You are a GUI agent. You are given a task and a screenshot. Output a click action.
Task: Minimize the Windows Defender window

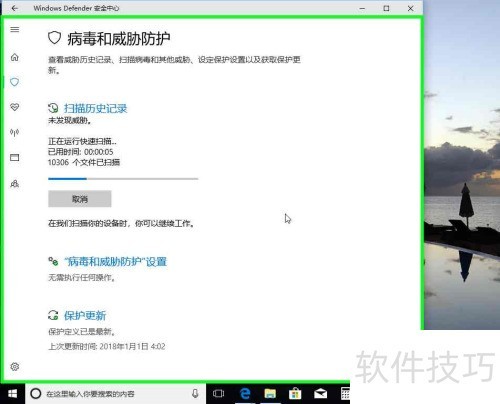pos(362,8)
